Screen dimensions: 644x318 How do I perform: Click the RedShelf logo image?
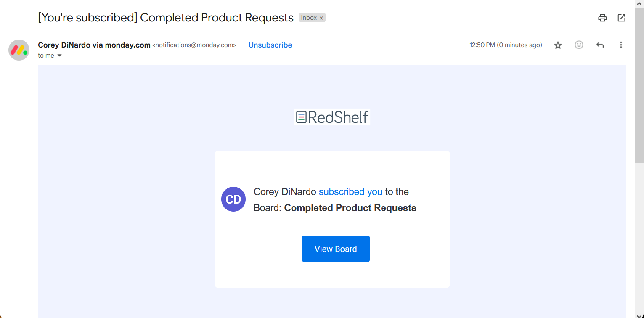[332, 117]
